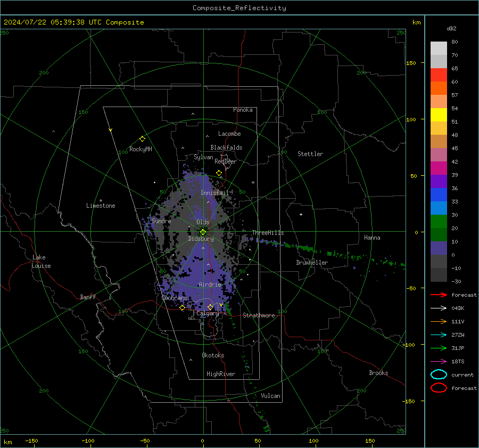Click the white 04DK arrow icon
Viewport: 479px width, 448px height.
439,308
